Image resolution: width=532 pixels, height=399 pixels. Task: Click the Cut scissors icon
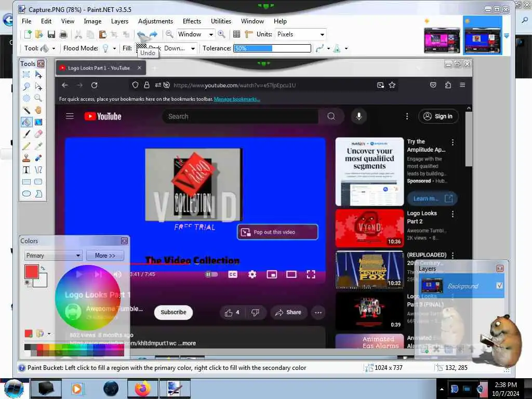[x=78, y=34]
